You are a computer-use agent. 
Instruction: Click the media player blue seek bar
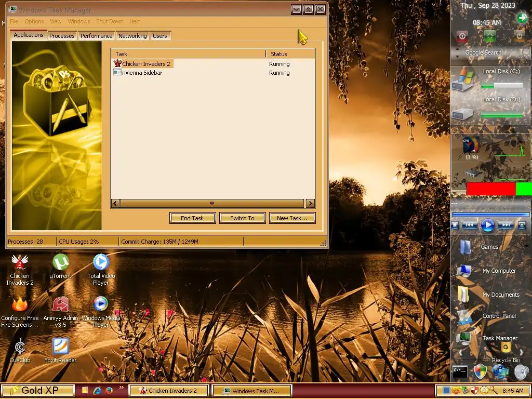tap(490, 215)
